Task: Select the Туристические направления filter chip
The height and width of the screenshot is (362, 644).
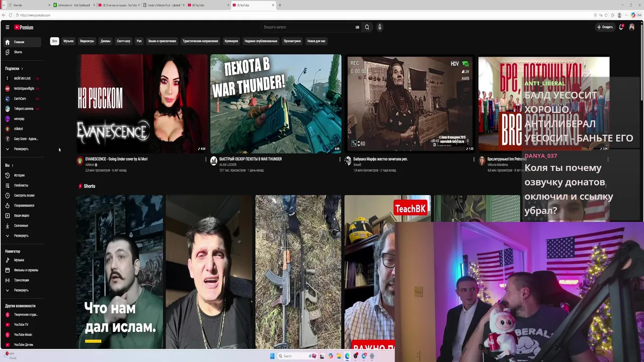Action: coord(200,41)
